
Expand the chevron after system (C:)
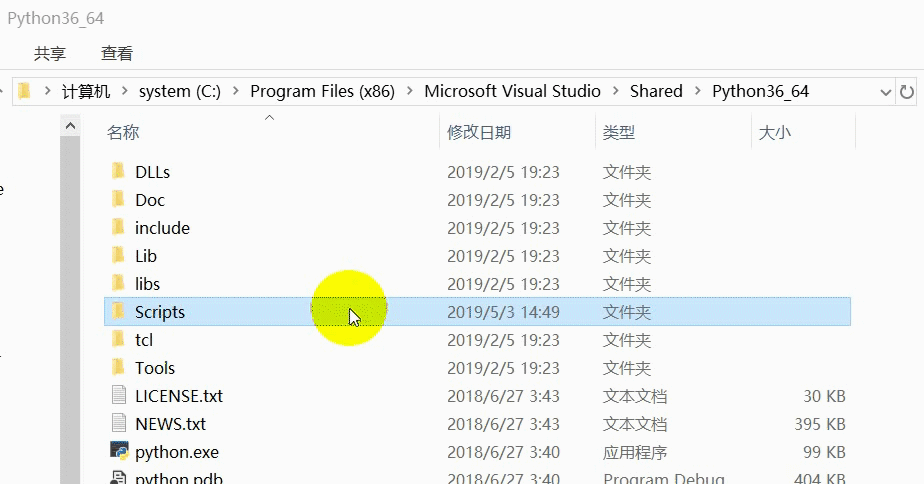coord(236,91)
